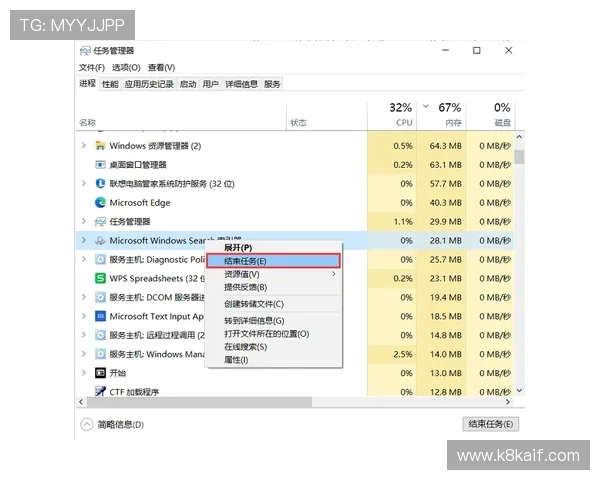The height and width of the screenshot is (480, 600).
Task: Click the horizontal scrollbar left arrow
Action: pyautogui.click(x=81, y=402)
